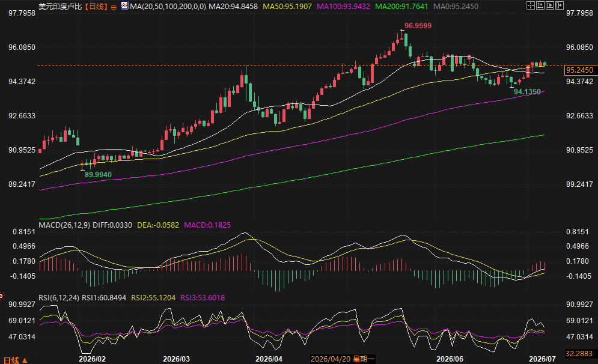Select the MA20:94.8458 moving average label

(x=233, y=7)
